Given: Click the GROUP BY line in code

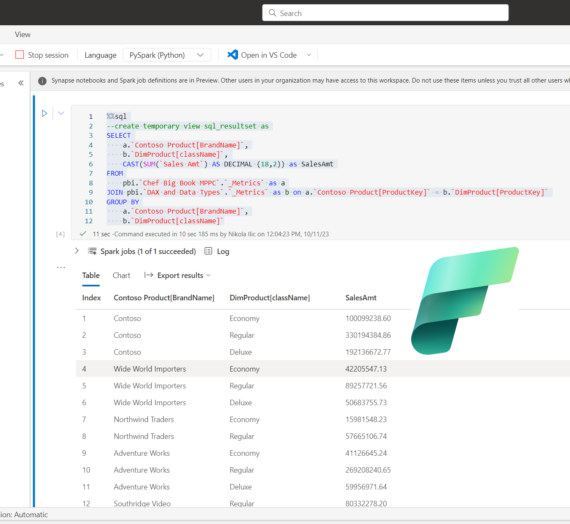Looking at the screenshot, I should (x=123, y=202).
